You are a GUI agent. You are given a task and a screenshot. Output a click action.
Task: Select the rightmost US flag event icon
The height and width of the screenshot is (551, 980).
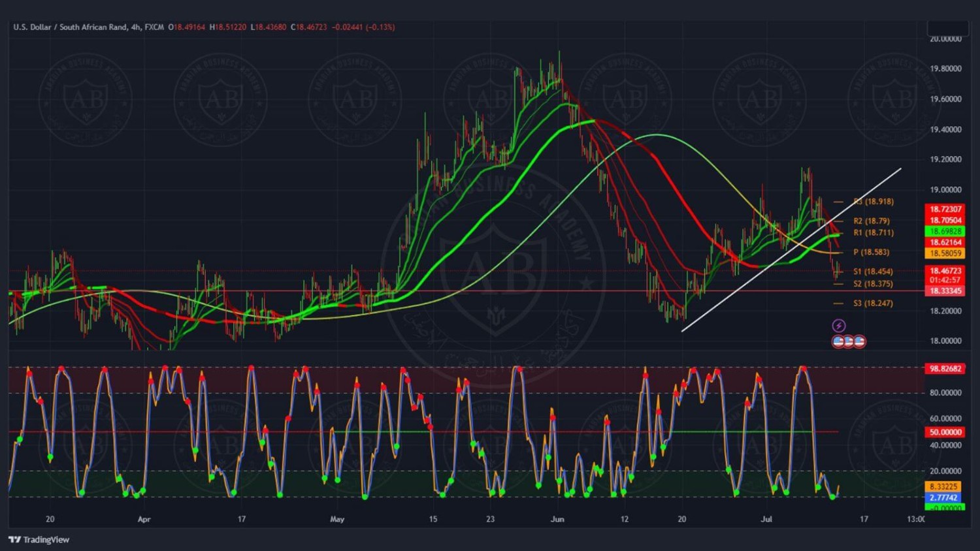[x=860, y=341]
